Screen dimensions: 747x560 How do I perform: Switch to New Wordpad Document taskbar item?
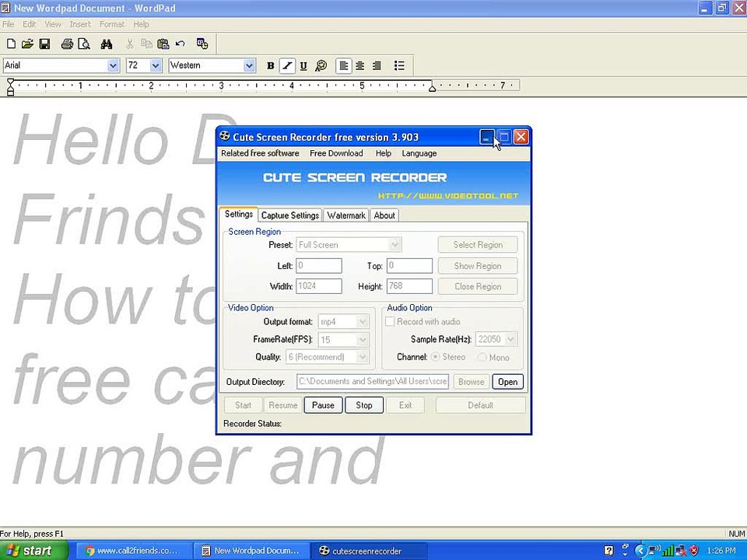tap(251, 551)
